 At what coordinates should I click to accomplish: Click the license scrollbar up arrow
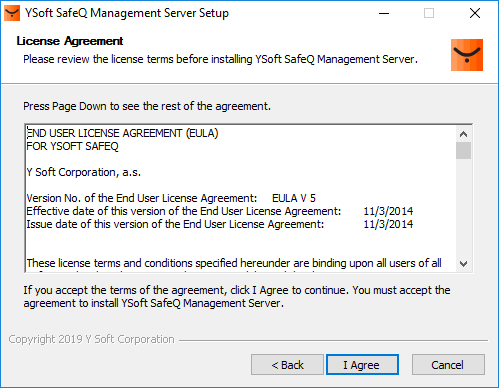pyautogui.click(x=463, y=134)
